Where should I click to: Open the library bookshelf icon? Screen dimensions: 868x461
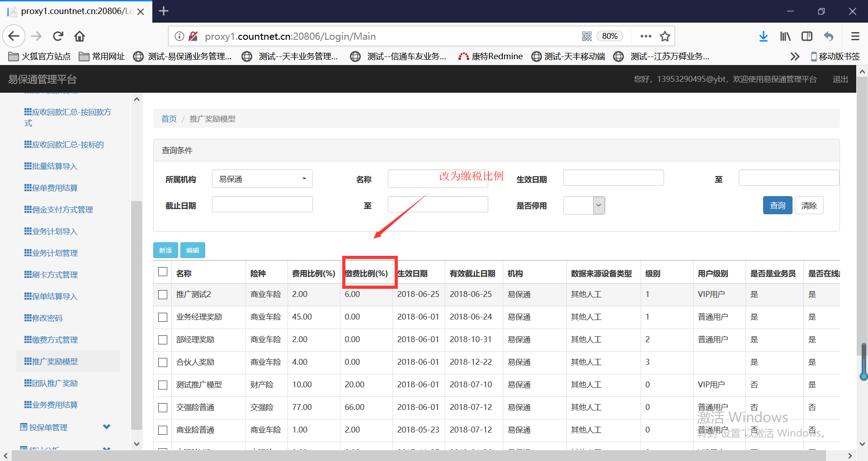pos(785,36)
